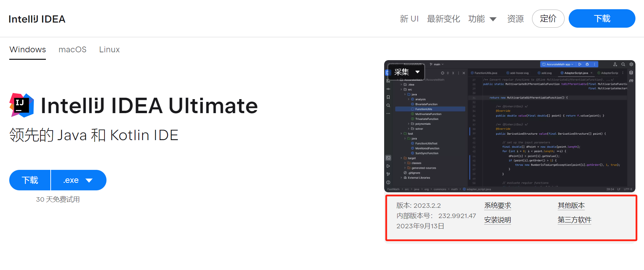Open the 安装说明 link
The image size is (644, 270).
(x=497, y=220)
